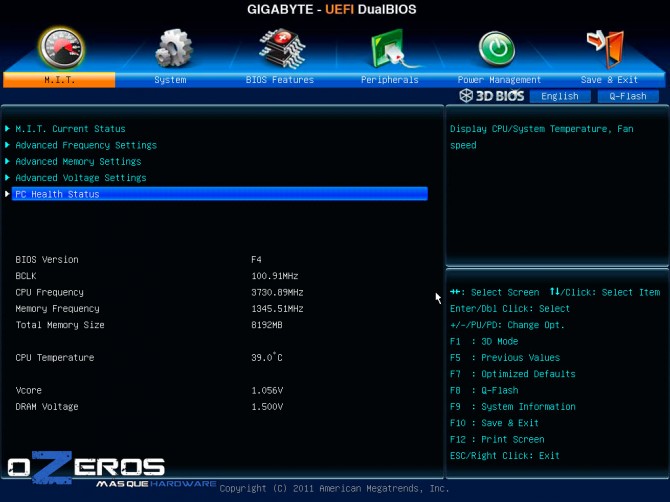Screen dimensions: 670x502
Task: Open Advanced Memory Settings submenu
Action: 78,161
